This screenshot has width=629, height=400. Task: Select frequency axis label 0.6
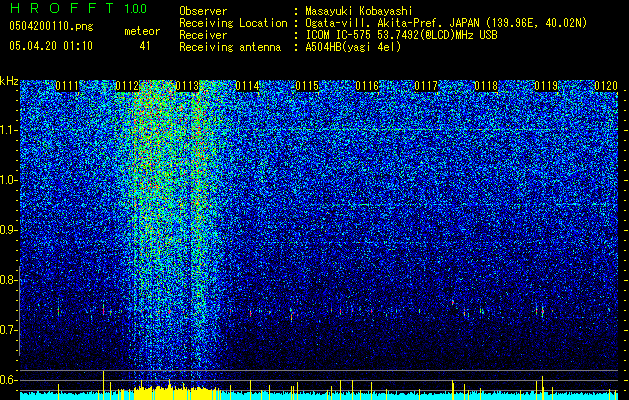pyautogui.click(x=8, y=380)
